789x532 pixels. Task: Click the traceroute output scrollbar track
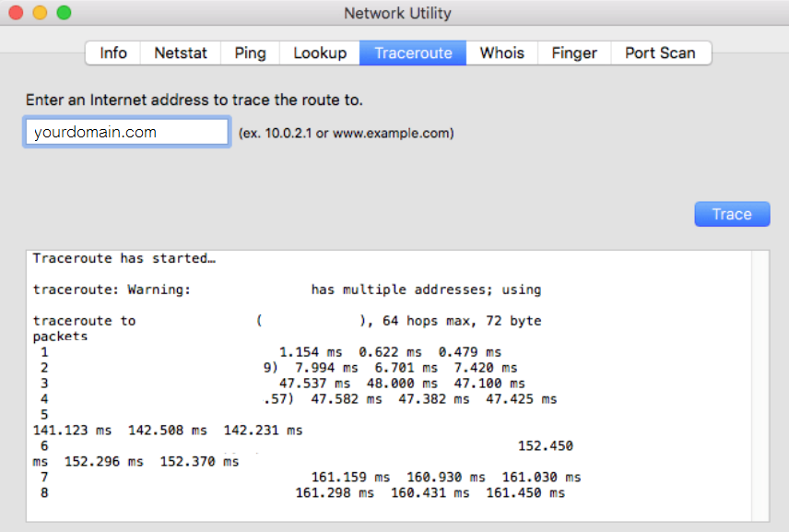[x=760, y=385]
